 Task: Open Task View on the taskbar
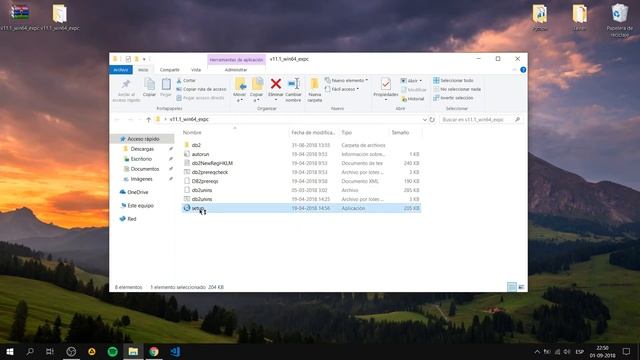50,351
